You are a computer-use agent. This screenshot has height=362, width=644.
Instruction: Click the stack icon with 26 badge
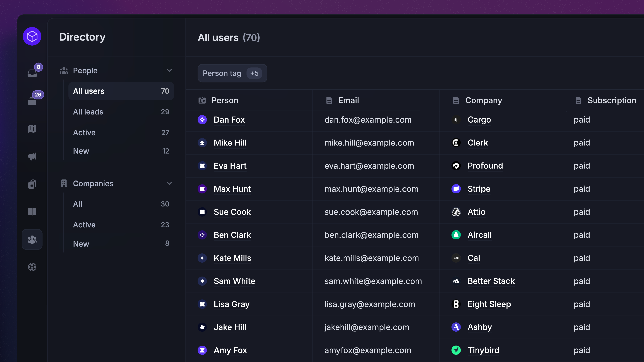pyautogui.click(x=32, y=101)
